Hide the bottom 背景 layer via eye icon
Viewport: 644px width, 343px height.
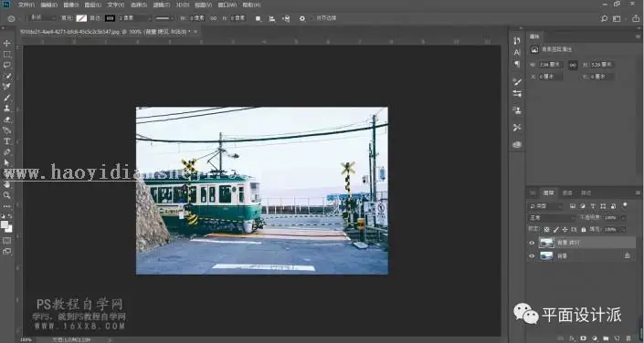coord(532,256)
